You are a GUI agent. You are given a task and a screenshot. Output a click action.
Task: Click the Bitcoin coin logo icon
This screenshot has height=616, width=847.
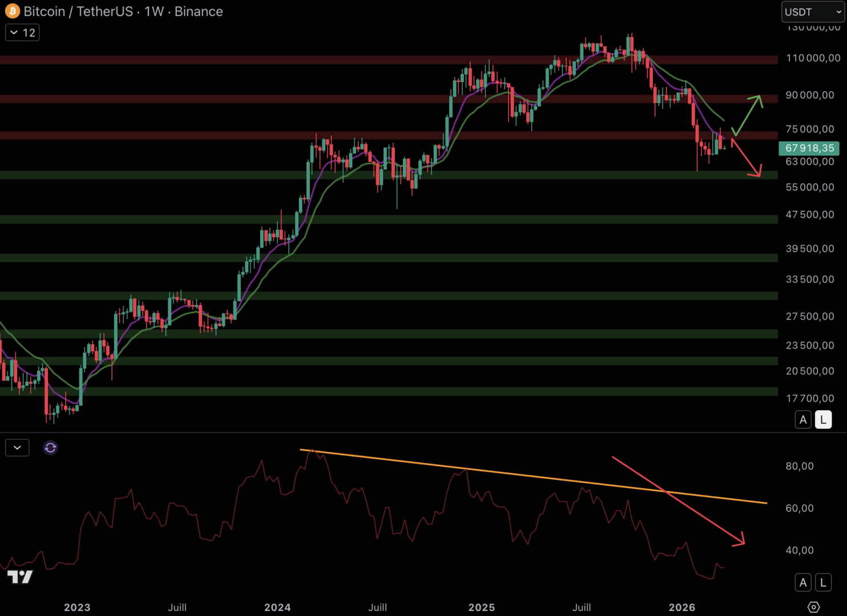point(11,11)
